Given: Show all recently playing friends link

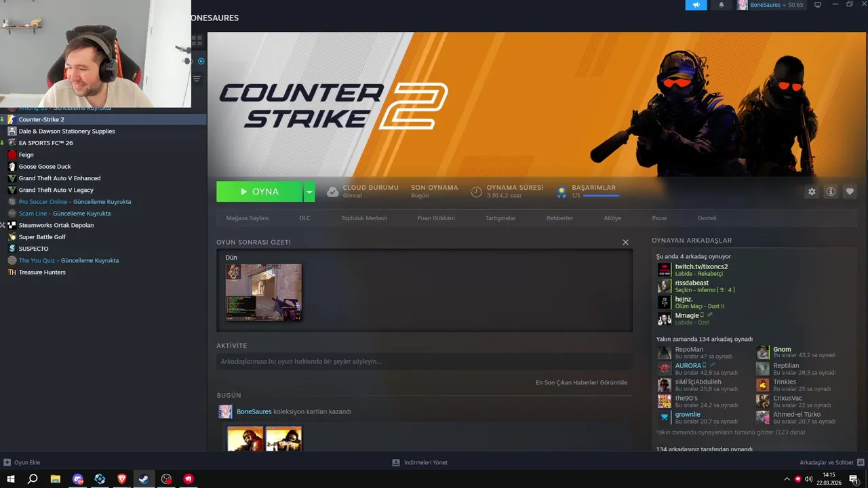Looking at the screenshot, I should pyautogui.click(x=730, y=432).
